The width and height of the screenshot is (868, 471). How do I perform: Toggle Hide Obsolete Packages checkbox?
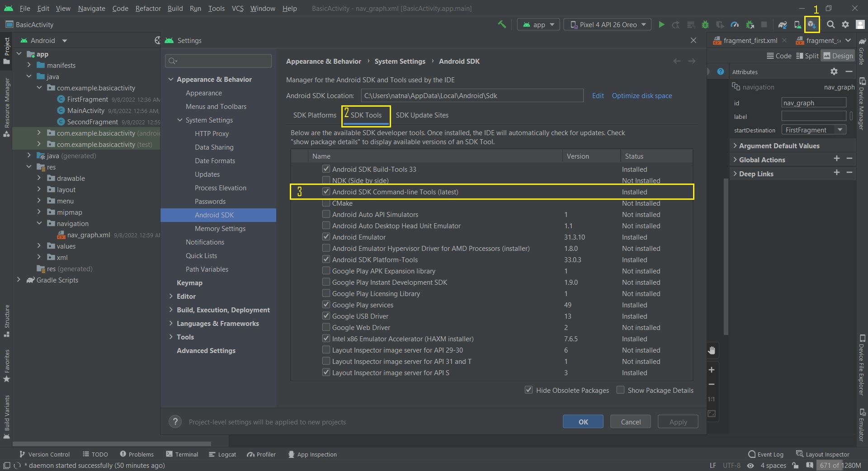[528, 390]
